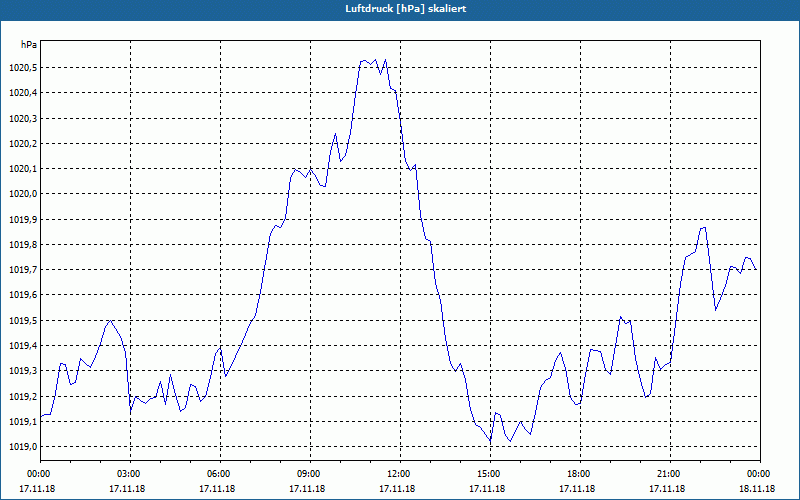The height and width of the screenshot is (500, 800).
Task: Pick the "17.11.18" date beneath 12:00
Action: [397, 489]
